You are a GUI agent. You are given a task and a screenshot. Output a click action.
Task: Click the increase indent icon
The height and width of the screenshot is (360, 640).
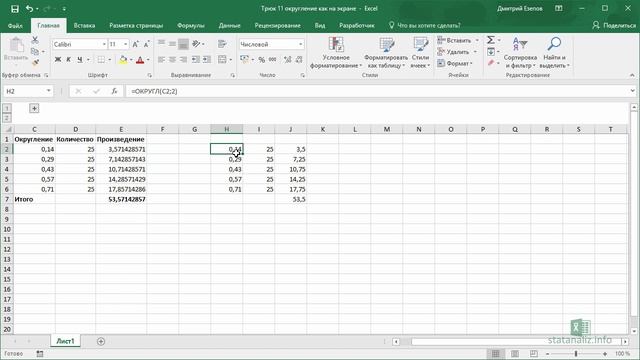click(x=207, y=60)
